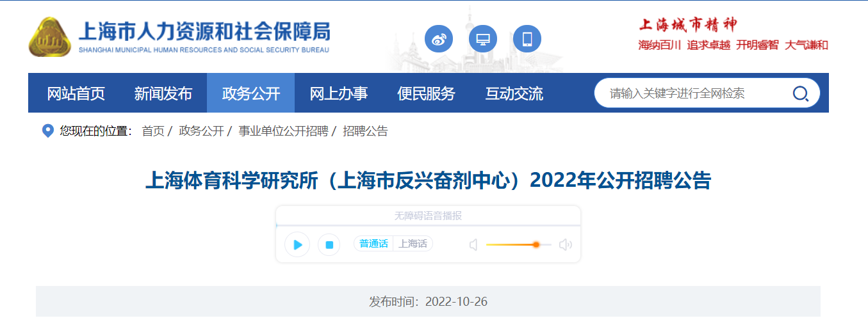Viewport: 868px width, 325px height.
Task: Open 政务公开 menu item
Action: click(x=251, y=93)
